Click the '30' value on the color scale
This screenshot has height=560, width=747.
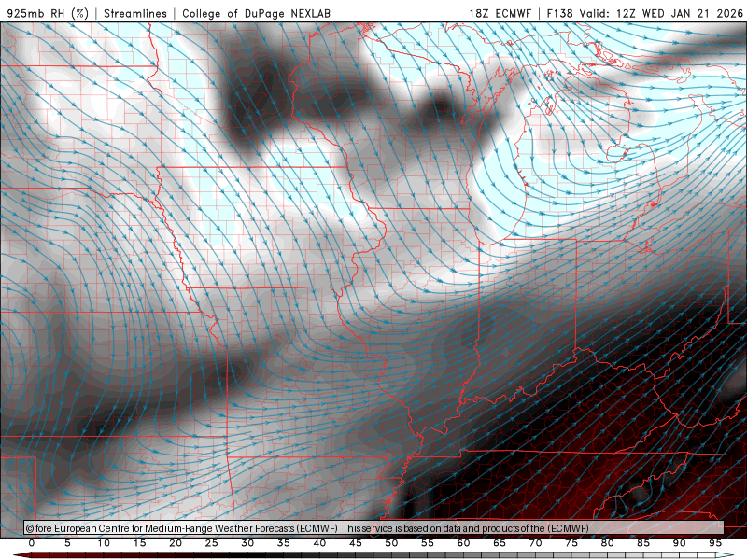click(x=247, y=543)
